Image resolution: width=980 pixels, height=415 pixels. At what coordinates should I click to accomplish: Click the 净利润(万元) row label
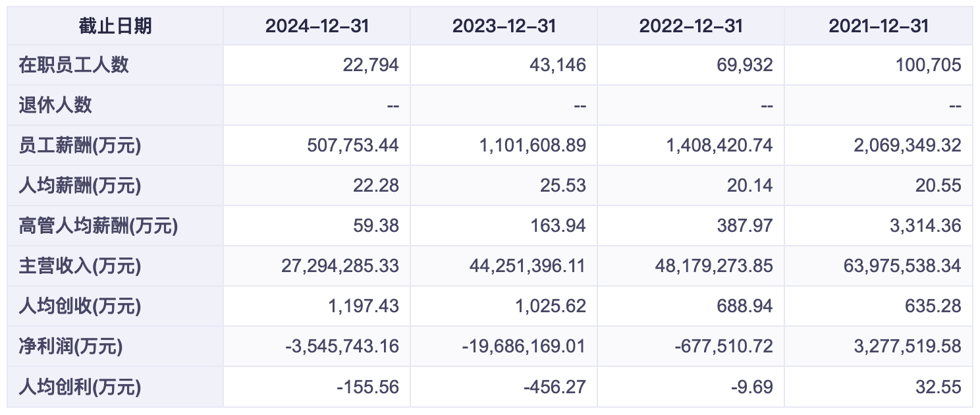pos(70,346)
